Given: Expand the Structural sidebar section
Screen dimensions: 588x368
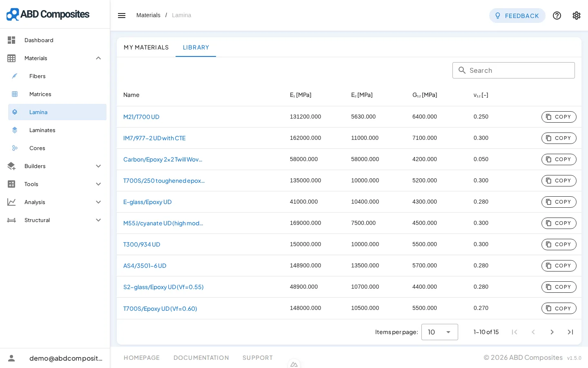Looking at the screenshot, I should [x=98, y=220].
